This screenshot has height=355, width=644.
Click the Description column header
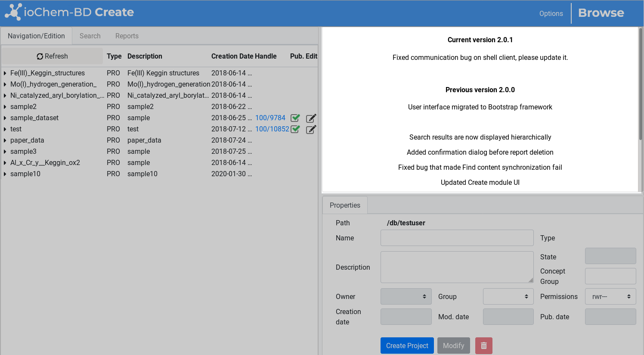145,56
